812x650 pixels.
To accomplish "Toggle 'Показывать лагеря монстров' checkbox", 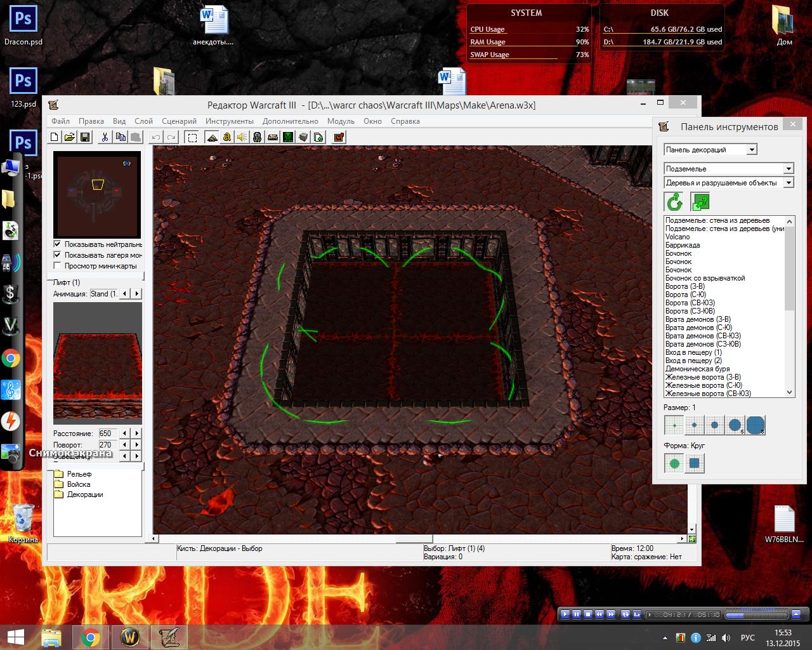I will pyautogui.click(x=58, y=255).
